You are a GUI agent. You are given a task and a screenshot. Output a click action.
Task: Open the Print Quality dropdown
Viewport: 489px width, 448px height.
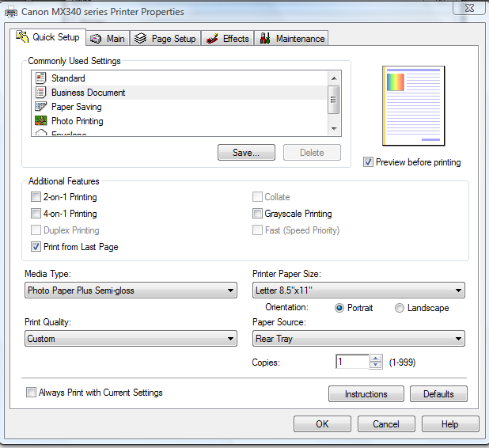[131, 339]
